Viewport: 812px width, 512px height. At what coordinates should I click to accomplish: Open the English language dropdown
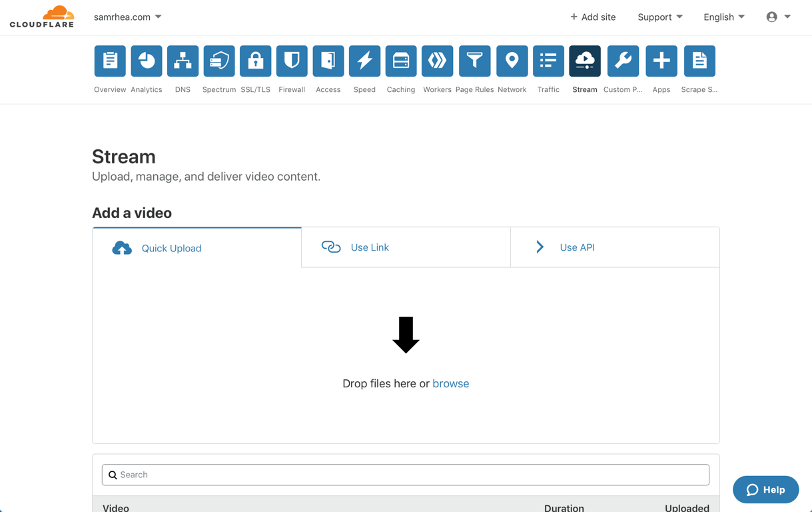724,17
